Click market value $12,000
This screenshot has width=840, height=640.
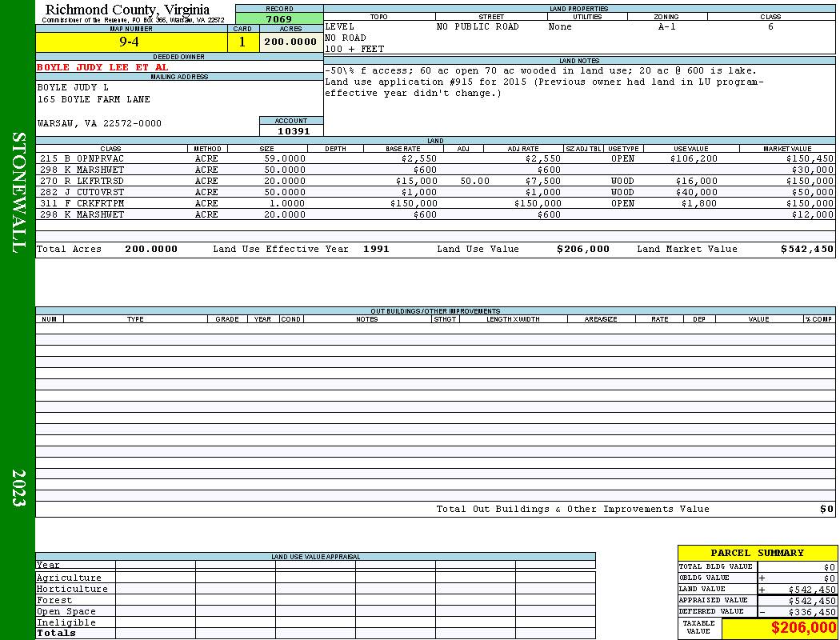pos(813,214)
